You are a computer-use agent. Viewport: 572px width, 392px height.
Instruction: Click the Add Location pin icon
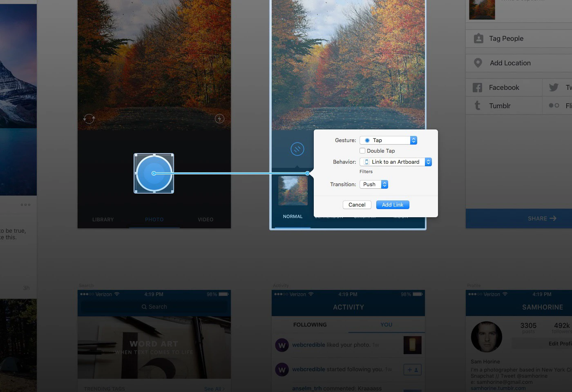pyautogui.click(x=478, y=62)
